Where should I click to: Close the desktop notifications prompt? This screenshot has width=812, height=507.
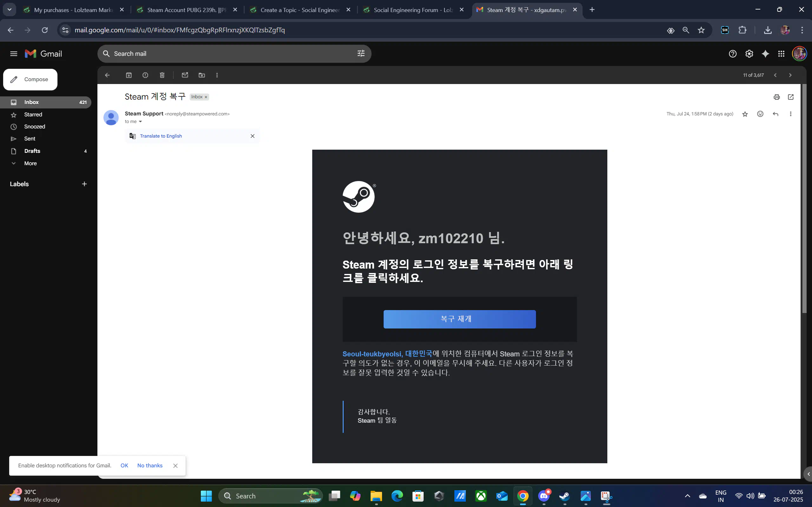[x=175, y=466]
